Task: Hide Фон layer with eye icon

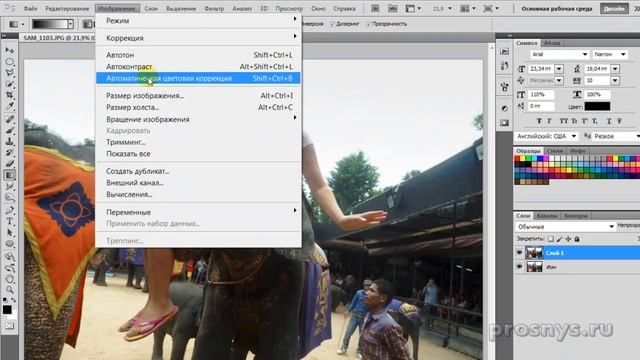Action: (519, 267)
